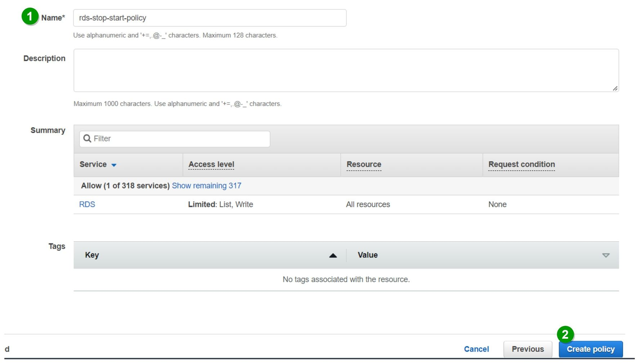The image size is (640, 364).
Task: Select the 'All resources' cell
Action: pyautogui.click(x=368, y=205)
